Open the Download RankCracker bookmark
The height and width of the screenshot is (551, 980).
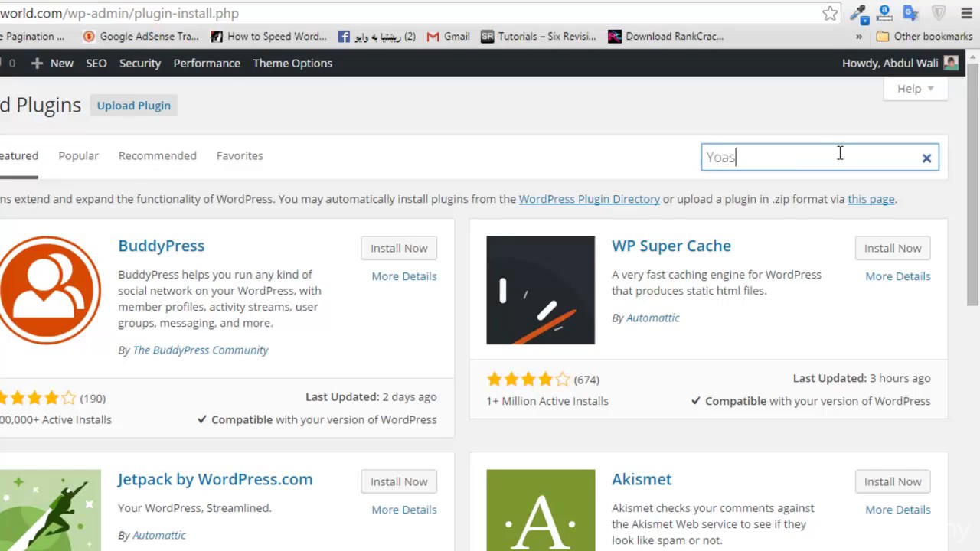(x=665, y=36)
